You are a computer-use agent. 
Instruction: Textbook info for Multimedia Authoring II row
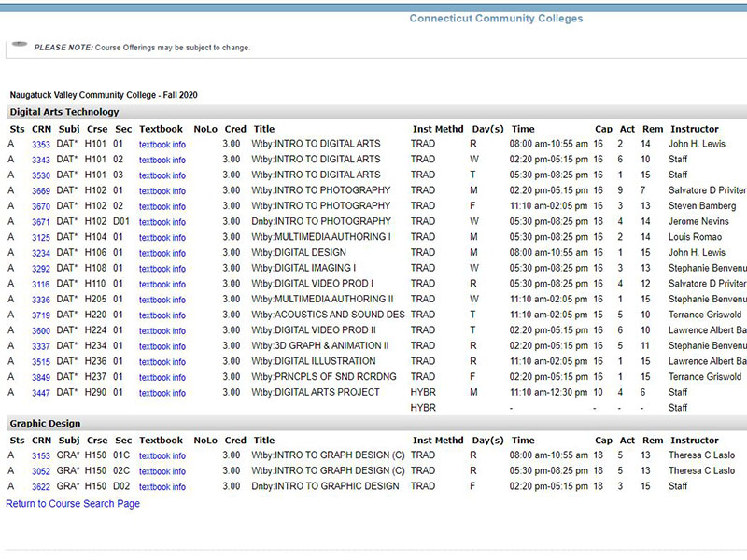tap(162, 300)
